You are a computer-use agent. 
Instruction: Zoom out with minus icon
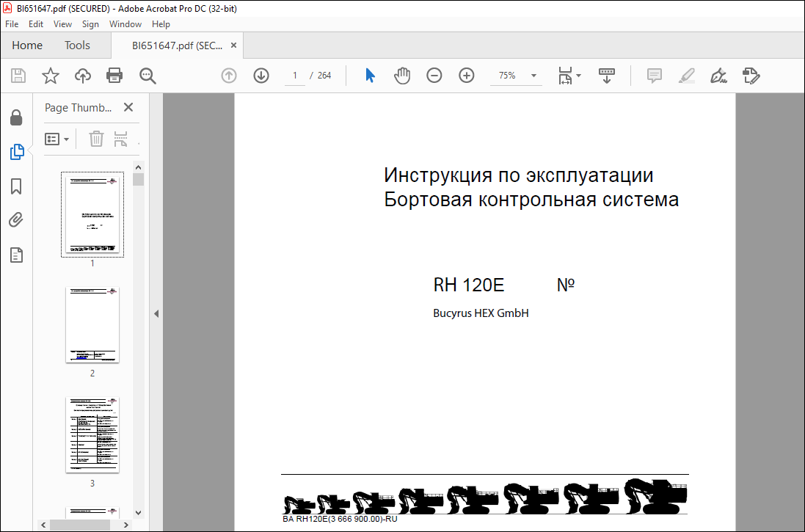pos(434,76)
